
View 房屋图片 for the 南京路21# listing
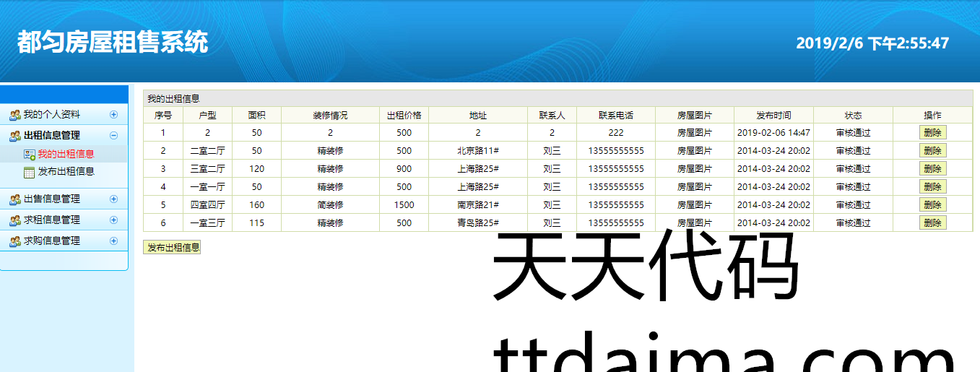coord(694,205)
